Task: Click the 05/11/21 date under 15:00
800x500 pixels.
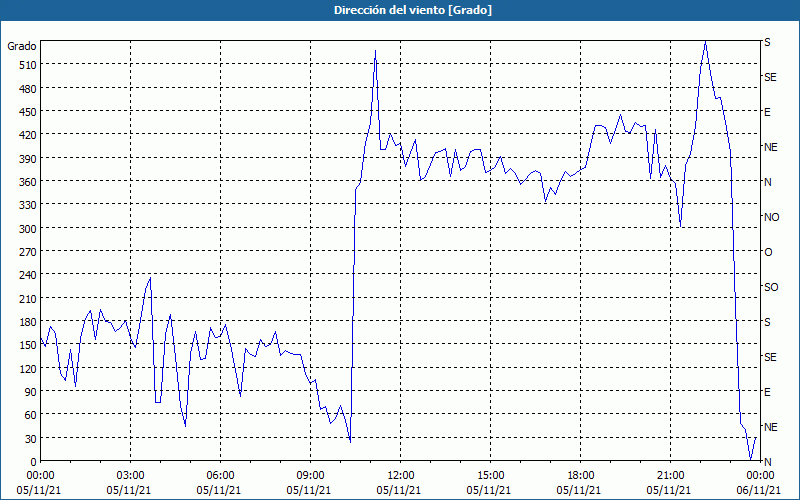Action: 489,490
